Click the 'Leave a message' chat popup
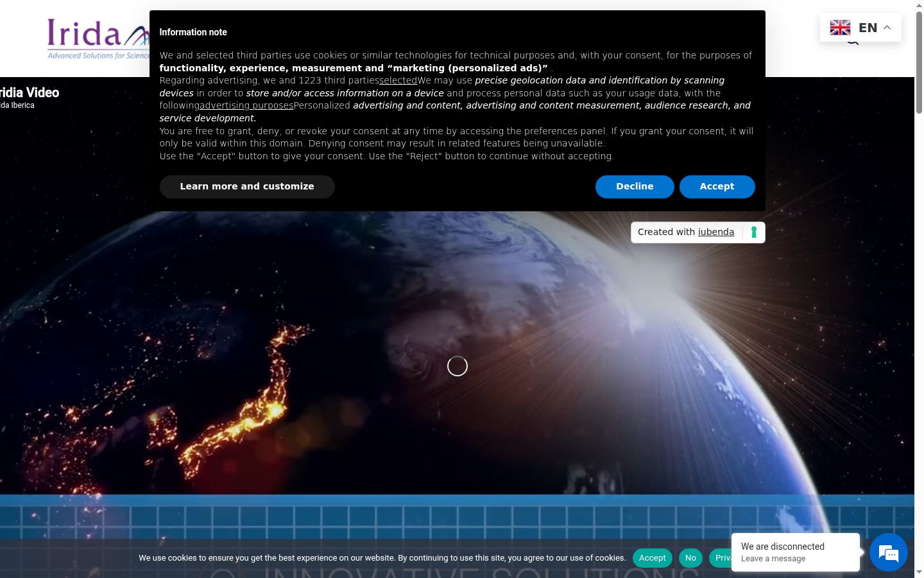Screen dimensions: 924x578 pos(796,552)
